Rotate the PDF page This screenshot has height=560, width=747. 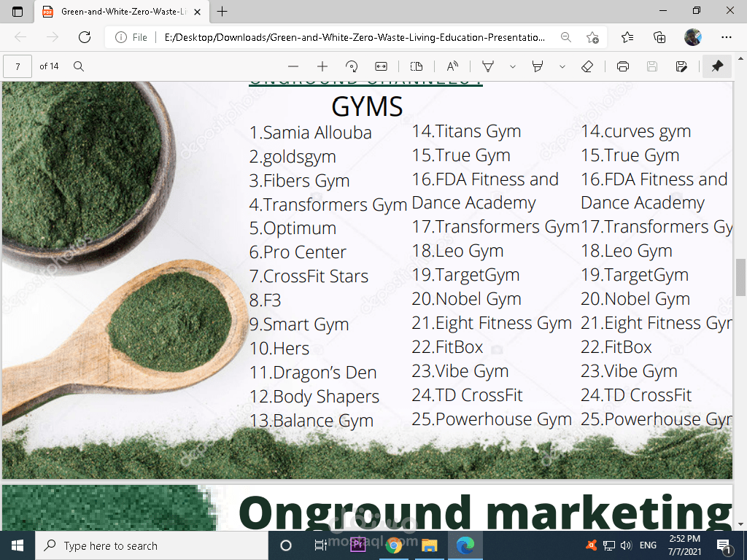[x=352, y=66]
